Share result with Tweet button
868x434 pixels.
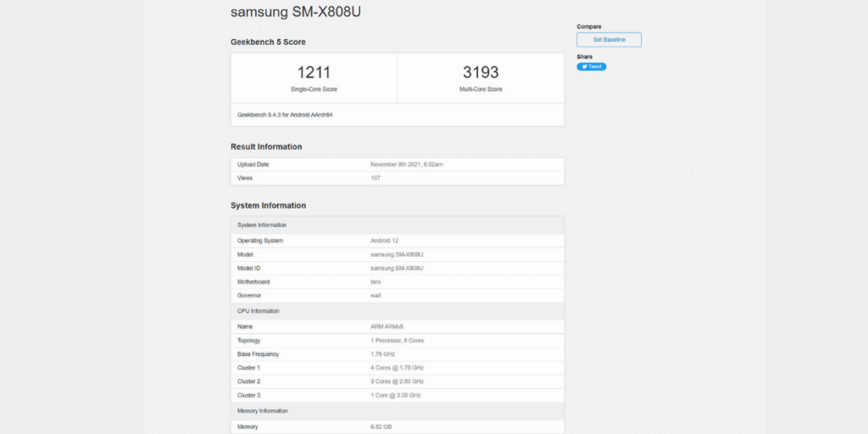pos(591,66)
